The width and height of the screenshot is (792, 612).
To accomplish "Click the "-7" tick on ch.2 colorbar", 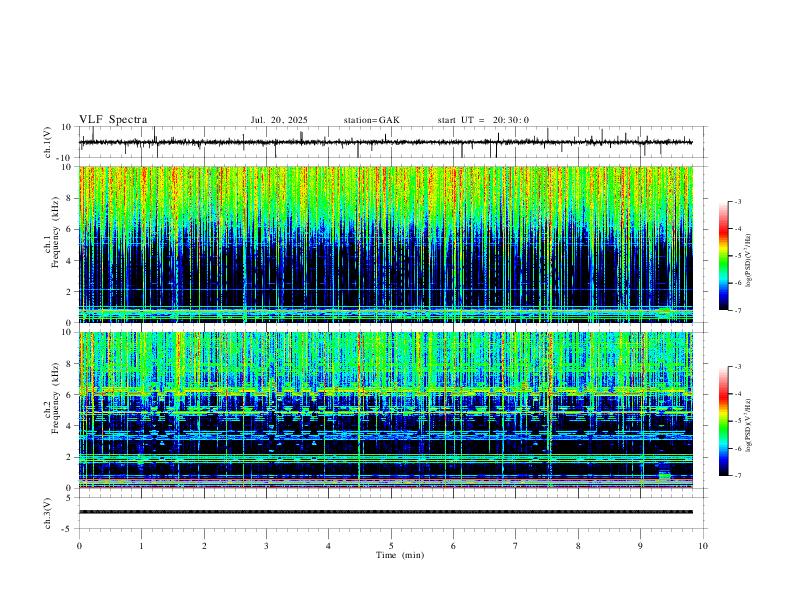I will click(x=737, y=476).
